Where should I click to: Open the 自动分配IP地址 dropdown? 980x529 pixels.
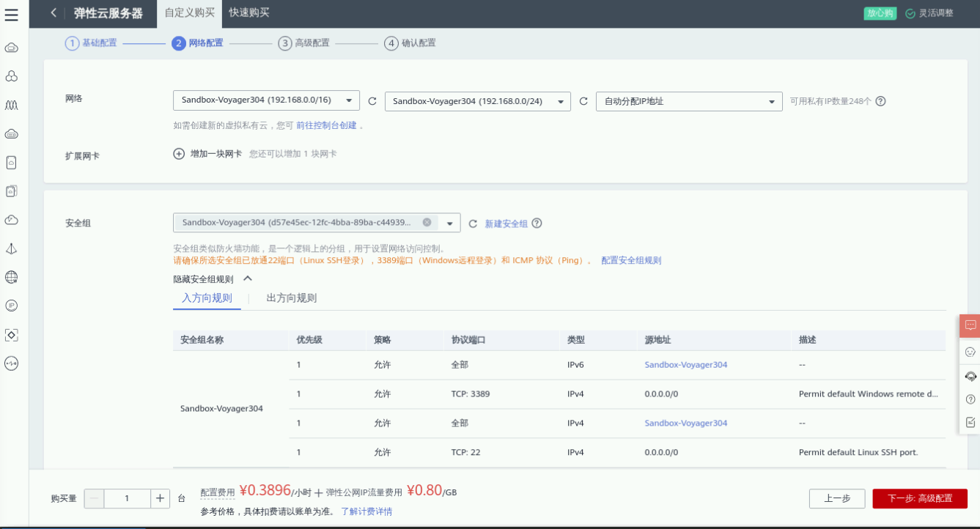click(x=689, y=101)
